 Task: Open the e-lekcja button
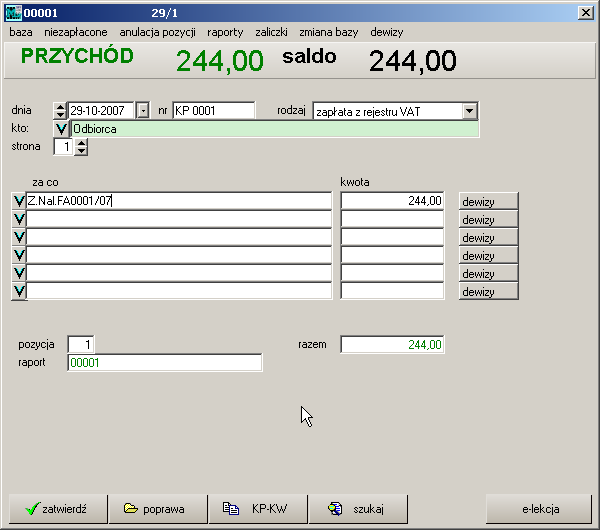(x=539, y=509)
